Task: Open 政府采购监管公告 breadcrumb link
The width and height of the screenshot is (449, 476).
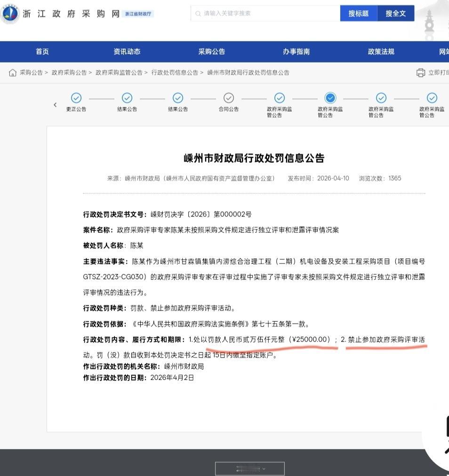Action: click(119, 72)
